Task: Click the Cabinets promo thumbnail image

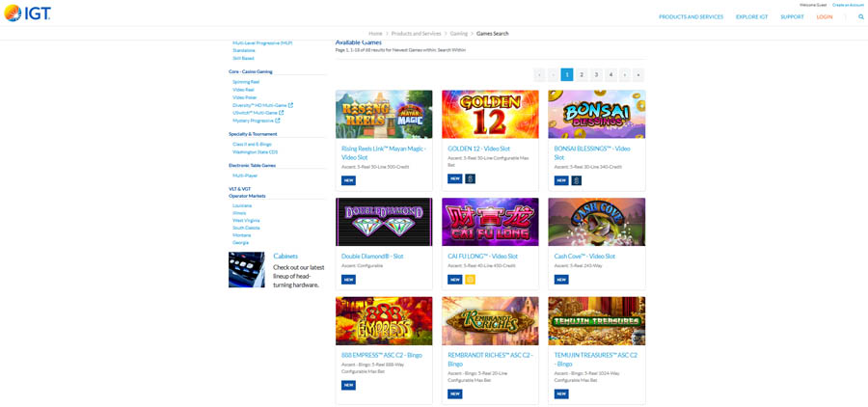Action: [247, 270]
